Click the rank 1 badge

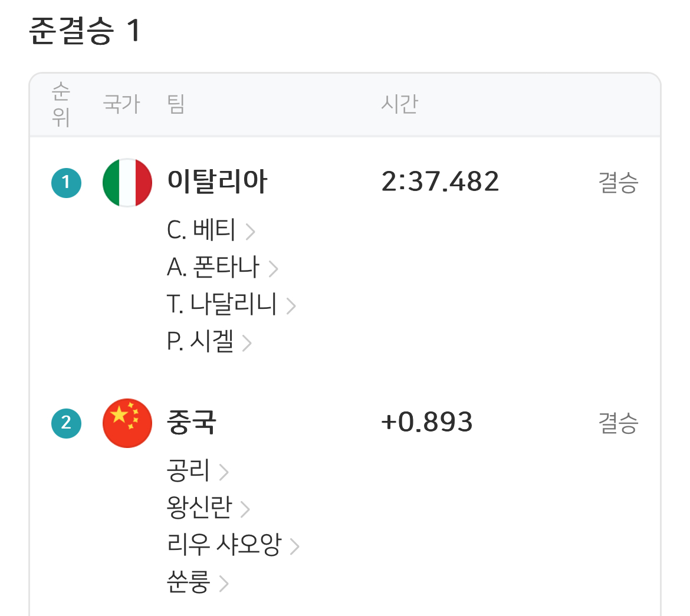[x=66, y=182]
